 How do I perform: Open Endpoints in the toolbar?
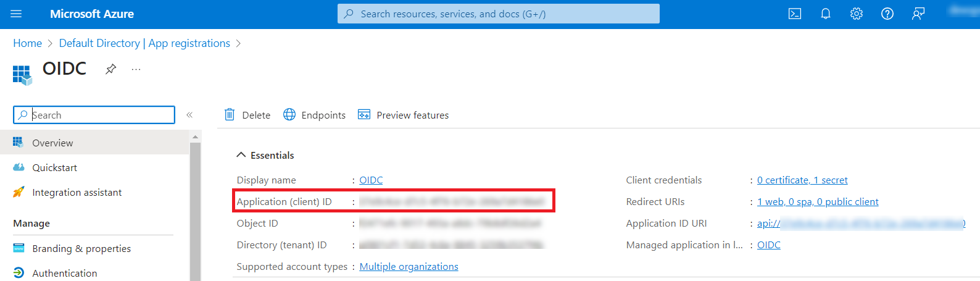315,115
